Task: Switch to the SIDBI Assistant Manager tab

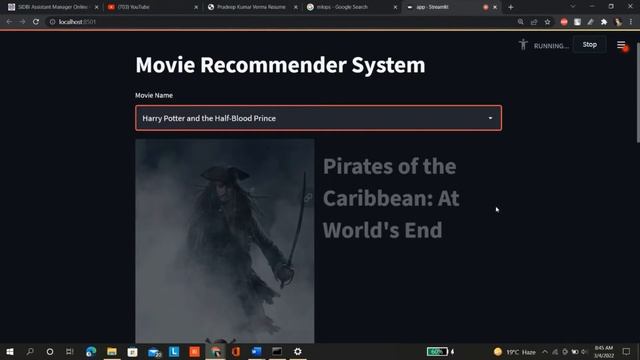Action: point(53,7)
